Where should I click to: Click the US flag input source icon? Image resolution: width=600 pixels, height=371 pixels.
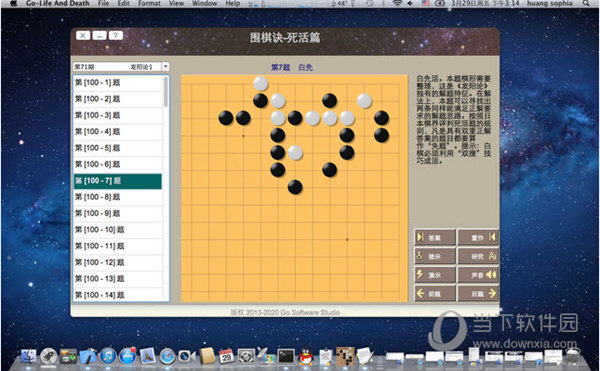pos(426,3)
